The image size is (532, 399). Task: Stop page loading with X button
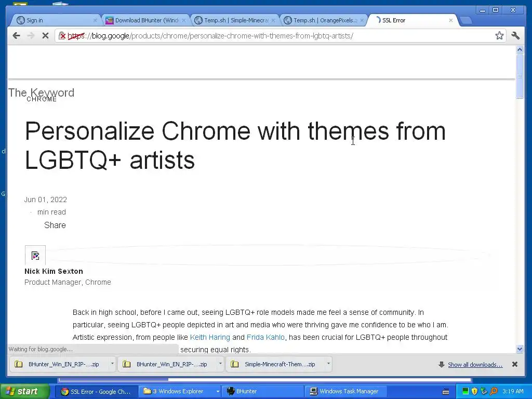click(45, 36)
